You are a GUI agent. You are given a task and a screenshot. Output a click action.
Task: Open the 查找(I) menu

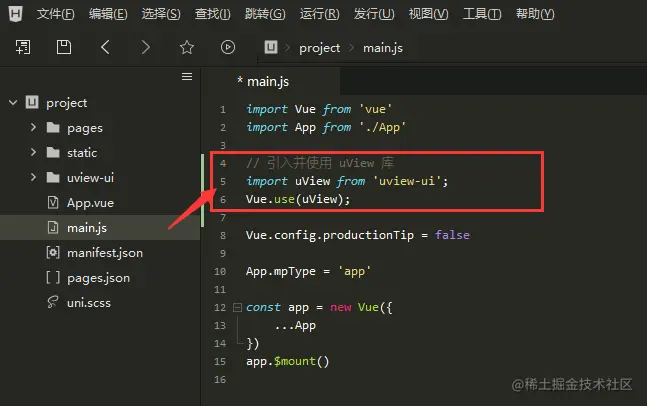click(x=213, y=14)
